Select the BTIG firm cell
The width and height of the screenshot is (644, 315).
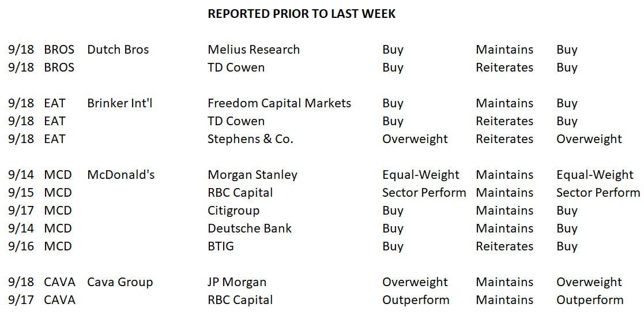222,246
